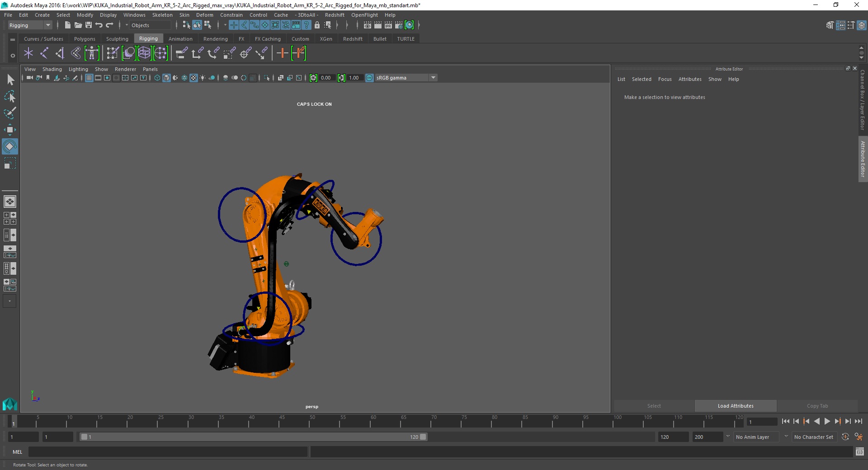Select the Create Joints tool on Rigging shelf
Viewport: 868px width, 470px height.
[x=44, y=53]
